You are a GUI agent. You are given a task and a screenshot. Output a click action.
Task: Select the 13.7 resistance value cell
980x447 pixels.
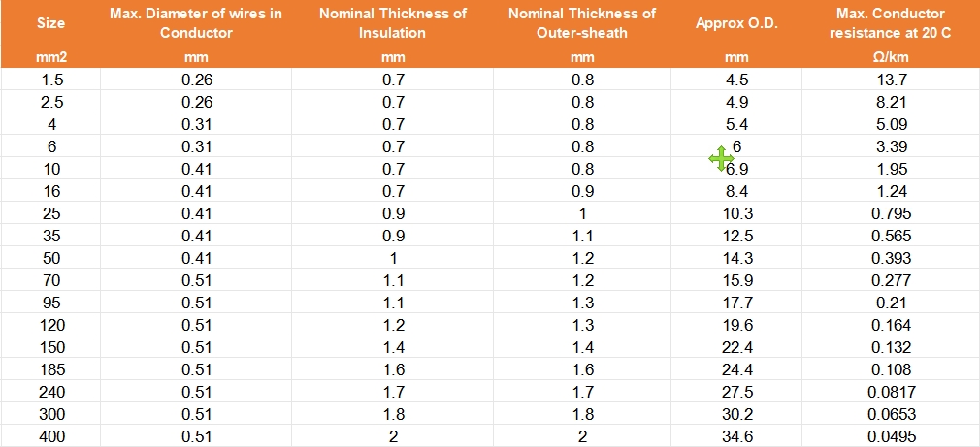click(891, 80)
